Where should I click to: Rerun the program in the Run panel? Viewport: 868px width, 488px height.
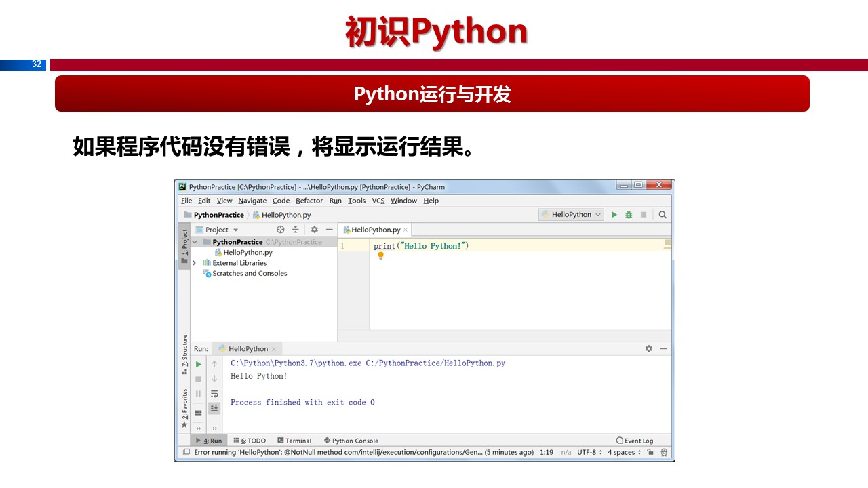199,364
